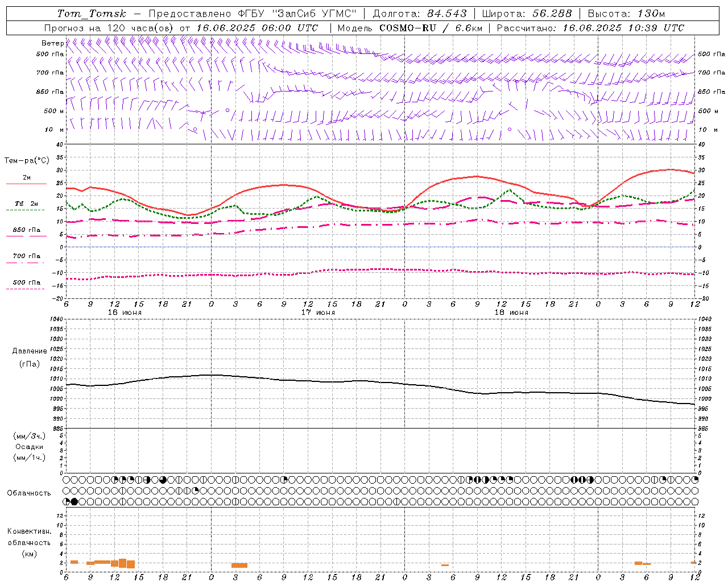Select forecast start 16.06.2025 06:00 UTC
Screen dimensions: 728x582
point(257,28)
